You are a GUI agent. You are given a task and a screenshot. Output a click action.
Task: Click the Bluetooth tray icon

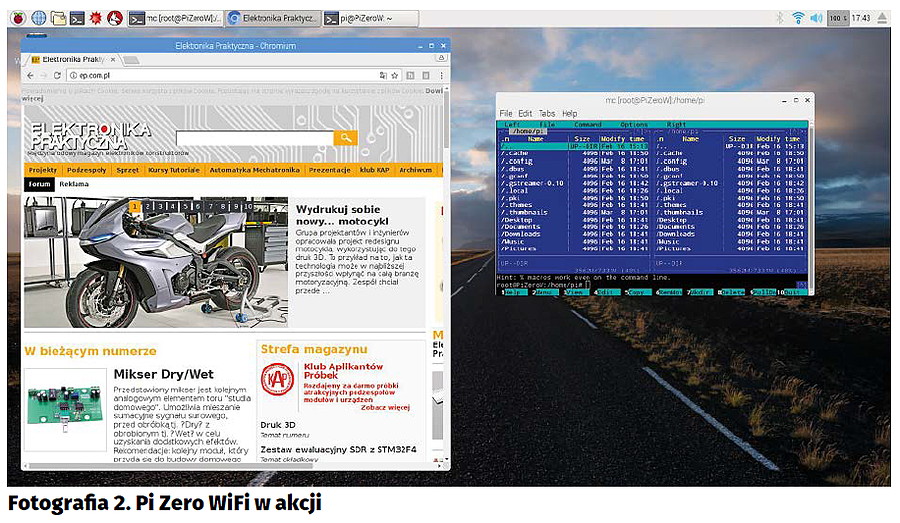coord(780,18)
